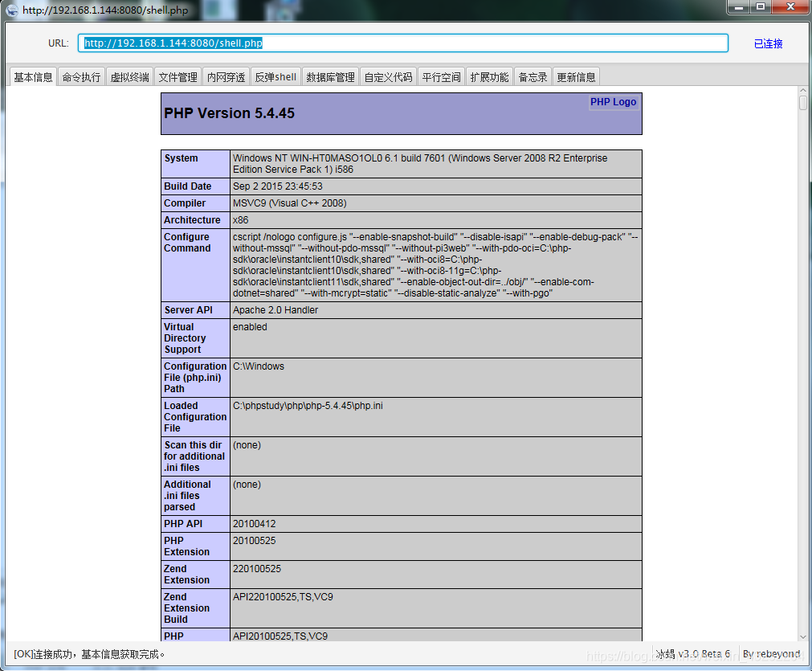Click the Build Date value Sep 2 2015
This screenshot has width=812, height=671.
point(278,186)
